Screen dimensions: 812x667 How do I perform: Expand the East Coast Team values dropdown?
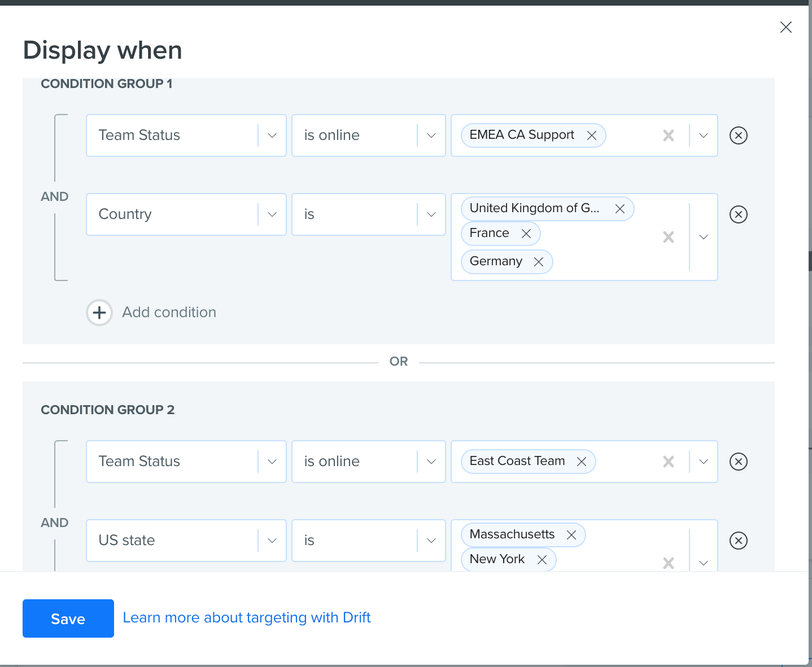[x=704, y=462]
